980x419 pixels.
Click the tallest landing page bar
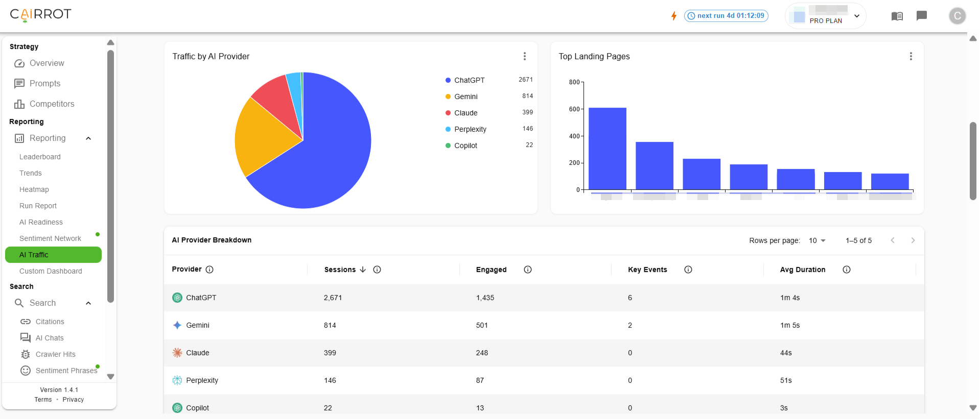608,149
